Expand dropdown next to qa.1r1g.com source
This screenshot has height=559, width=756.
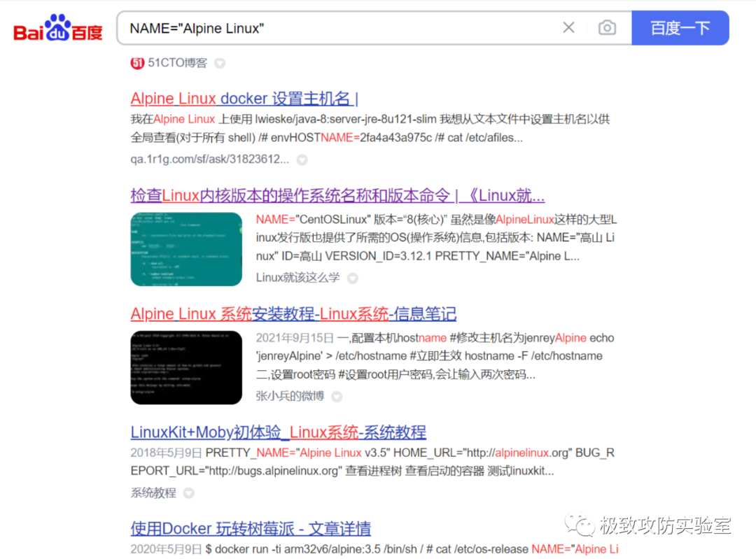(x=302, y=160)
